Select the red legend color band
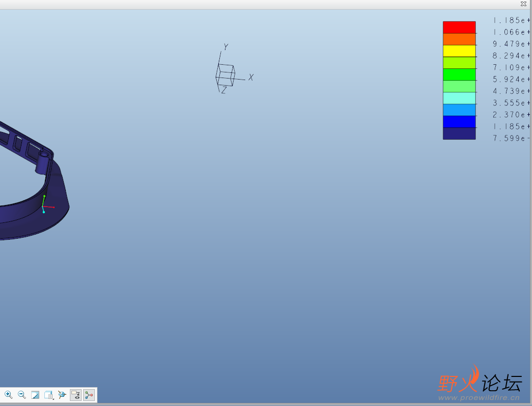The height and width of the screenshot is (406, 532). [459, 27]
